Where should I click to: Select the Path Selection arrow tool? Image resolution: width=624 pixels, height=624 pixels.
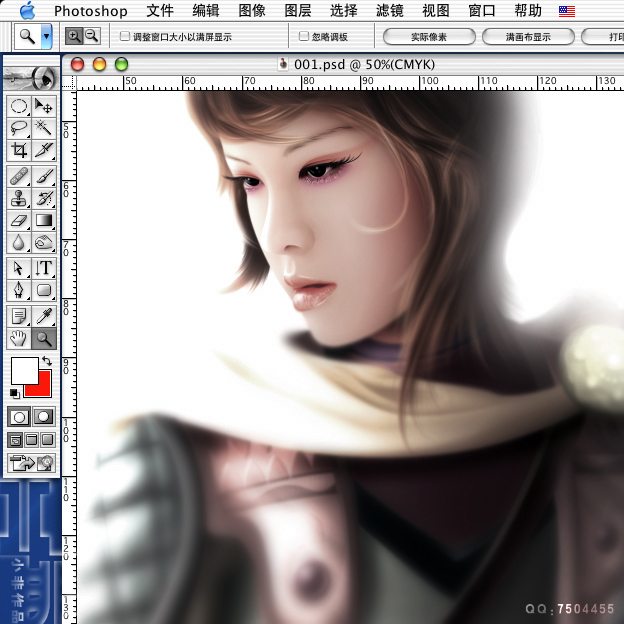pos(19,268)
